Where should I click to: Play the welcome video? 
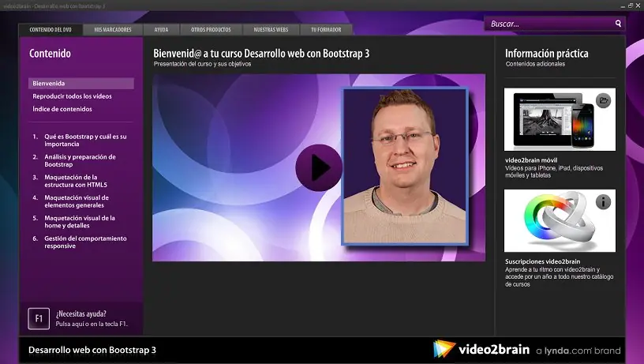coord(319,167)
